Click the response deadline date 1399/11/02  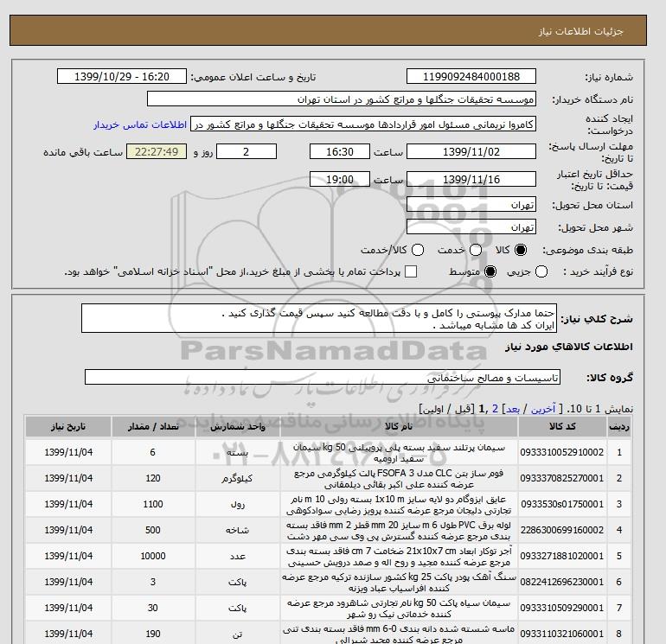tap(471, 151)
